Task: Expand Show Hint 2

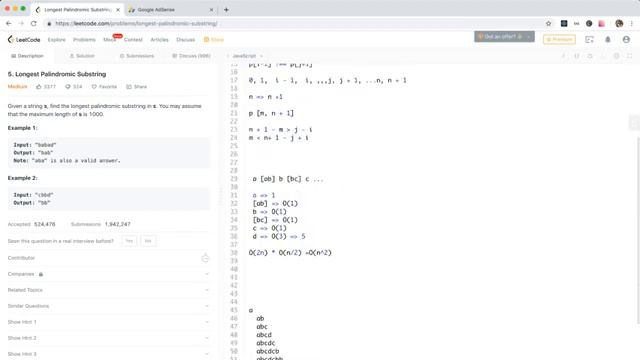Action: pos(108,338)
